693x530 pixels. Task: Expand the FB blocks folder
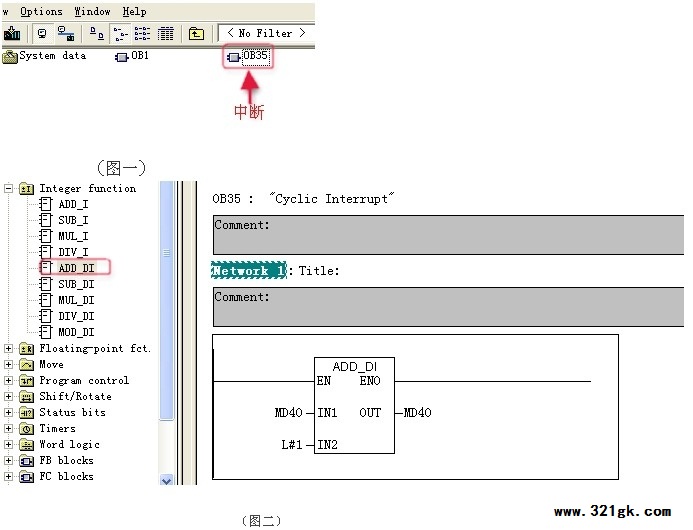pyautogui.click(x=8, y=460)
